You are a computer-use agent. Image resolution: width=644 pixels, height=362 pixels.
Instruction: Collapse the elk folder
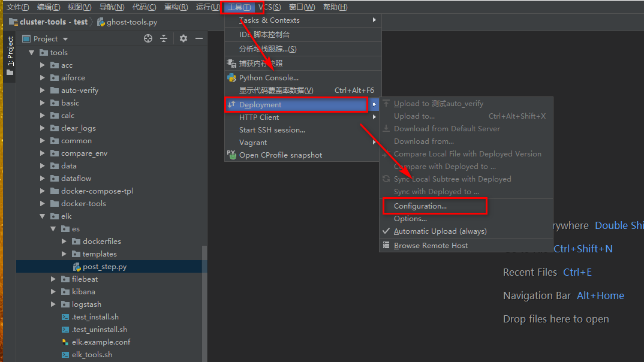(x=43, y=216)
